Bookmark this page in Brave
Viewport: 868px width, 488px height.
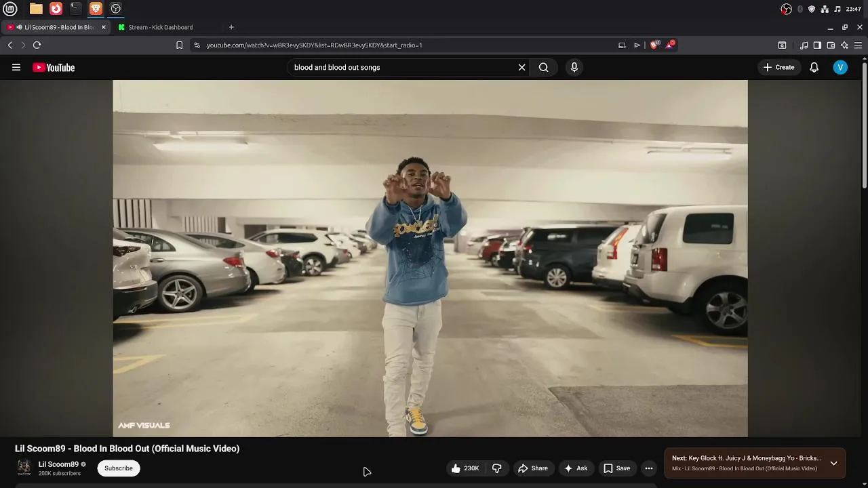179,45
